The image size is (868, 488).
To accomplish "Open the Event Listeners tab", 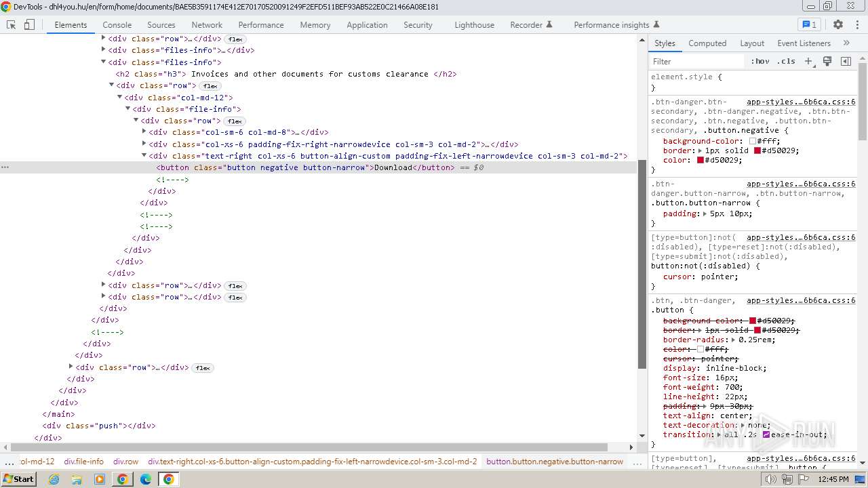I will tap(804, 43).
